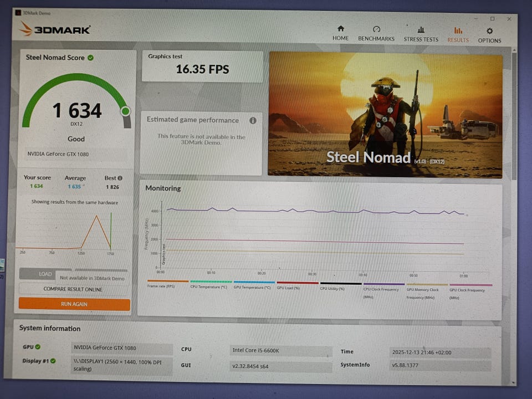This screenshot has width=532, height=399.
Task: Select the RESULTS tab
Action: click(458, 34)
